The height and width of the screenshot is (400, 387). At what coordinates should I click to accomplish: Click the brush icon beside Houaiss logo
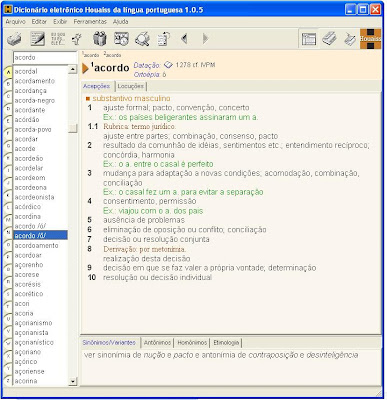point(349,39)
